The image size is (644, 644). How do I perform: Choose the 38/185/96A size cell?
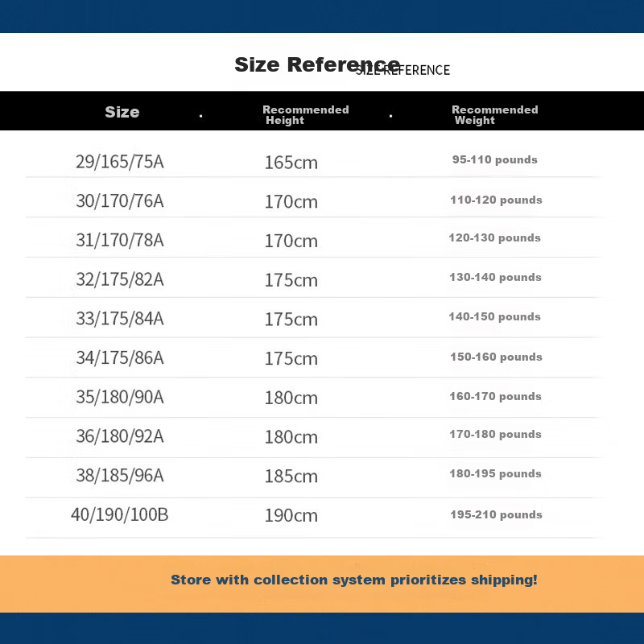coord(120,476)
